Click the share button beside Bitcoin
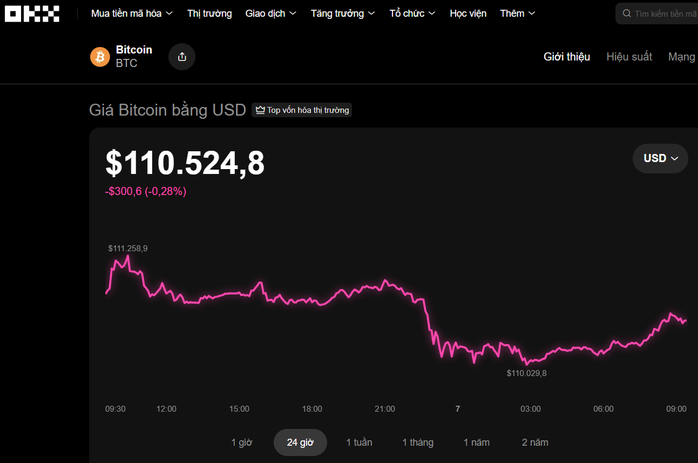This screenshot has width=698, height=463. point(181,57)
